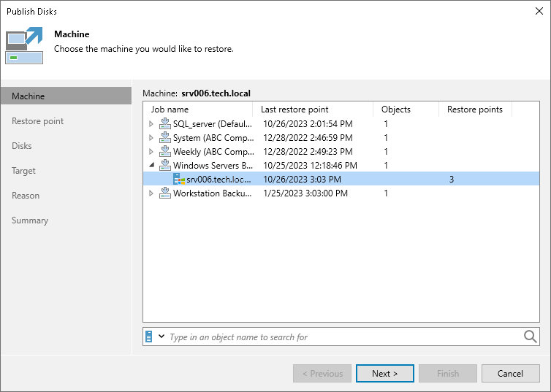The height and width of the screenshot is (392, 551).
Task: Click the magnifying glass search icon
Action: pos(530,337)
